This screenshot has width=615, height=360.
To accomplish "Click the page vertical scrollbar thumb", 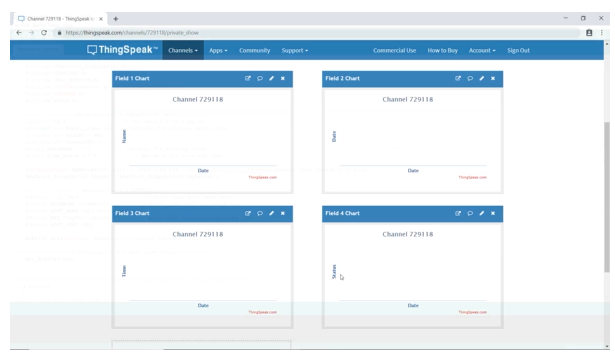I will (607, 197).
